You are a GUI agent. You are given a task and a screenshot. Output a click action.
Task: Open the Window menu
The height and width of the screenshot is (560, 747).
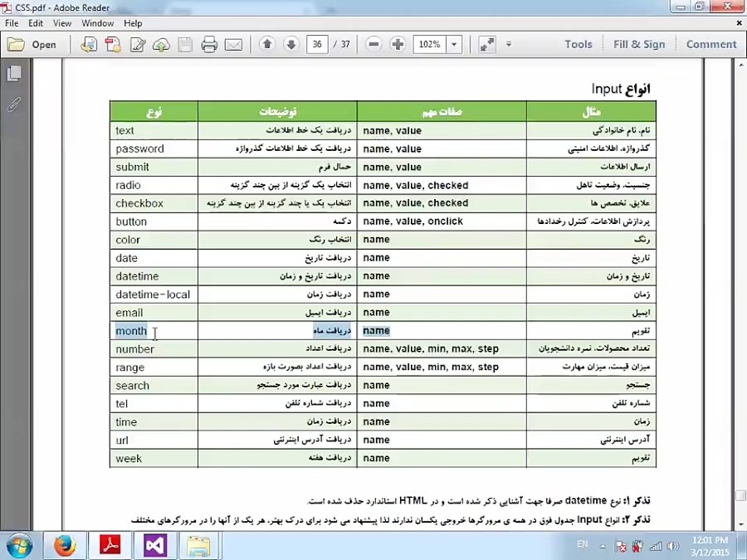(x=98, y=23)
